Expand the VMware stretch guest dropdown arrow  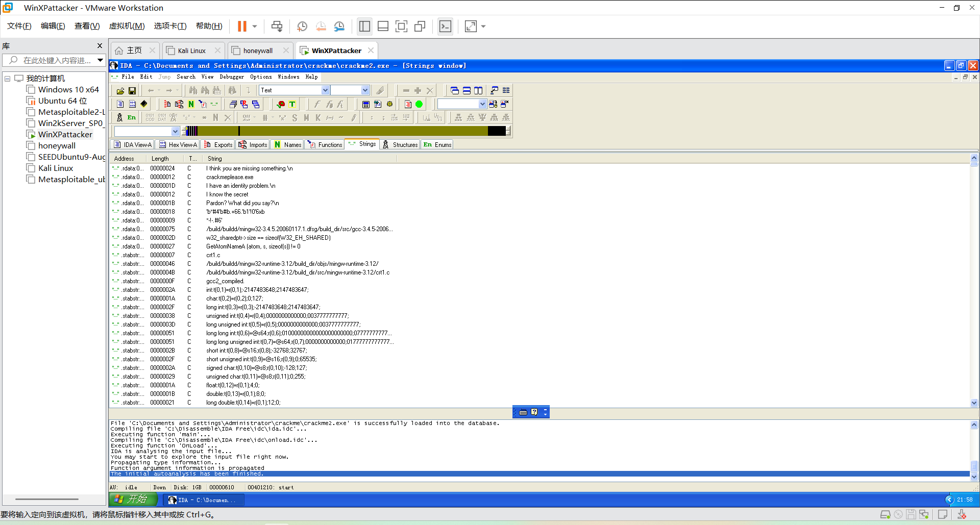tap(483, 26)
